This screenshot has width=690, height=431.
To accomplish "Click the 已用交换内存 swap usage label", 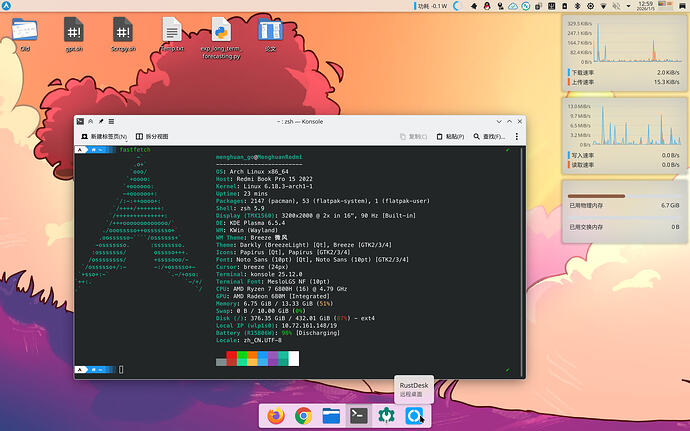I will tap(586, 227).
